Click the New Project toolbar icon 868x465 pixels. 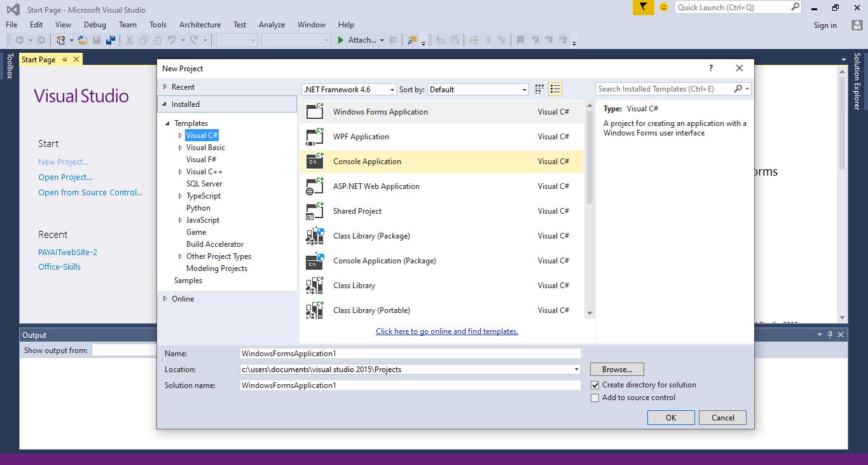coord(61,40)
